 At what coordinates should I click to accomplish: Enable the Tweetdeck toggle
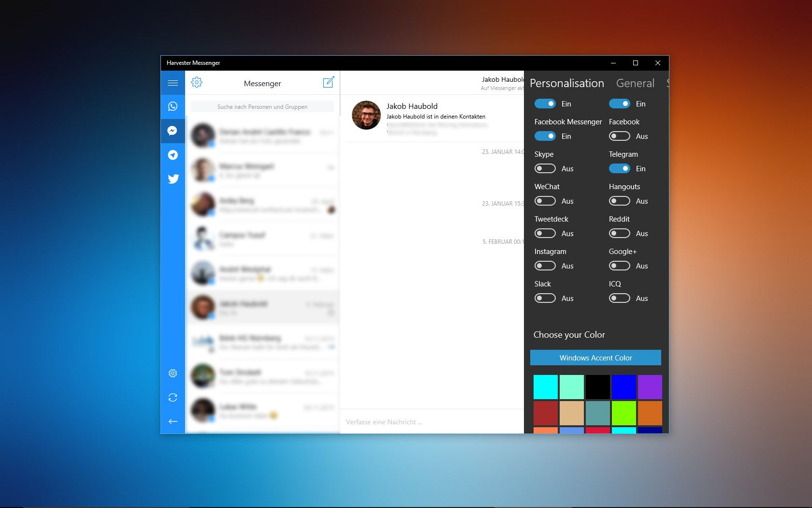click(545, 234)
